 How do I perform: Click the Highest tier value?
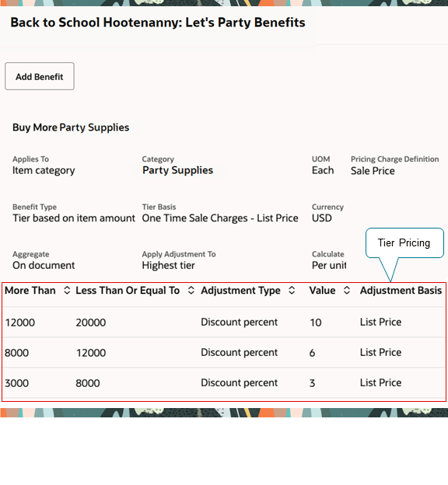pyautogui.click(x=169, y=265)
